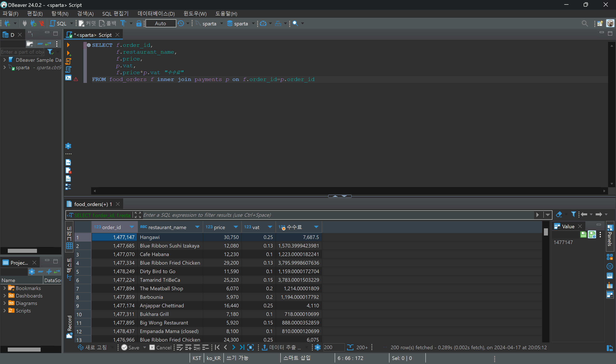Click the 롤백 (rollback) toolbar button

click(108, 24)
